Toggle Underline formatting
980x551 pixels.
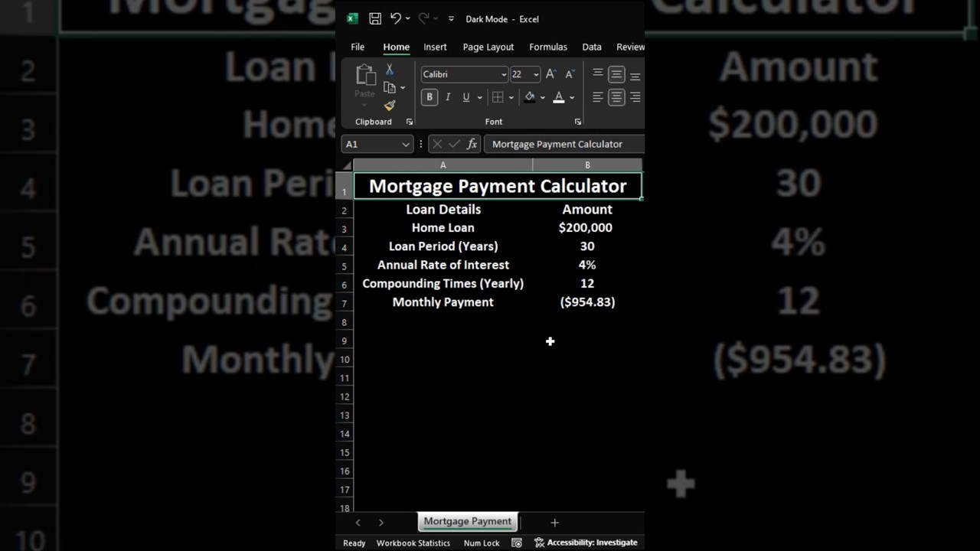tap(465, 97)
